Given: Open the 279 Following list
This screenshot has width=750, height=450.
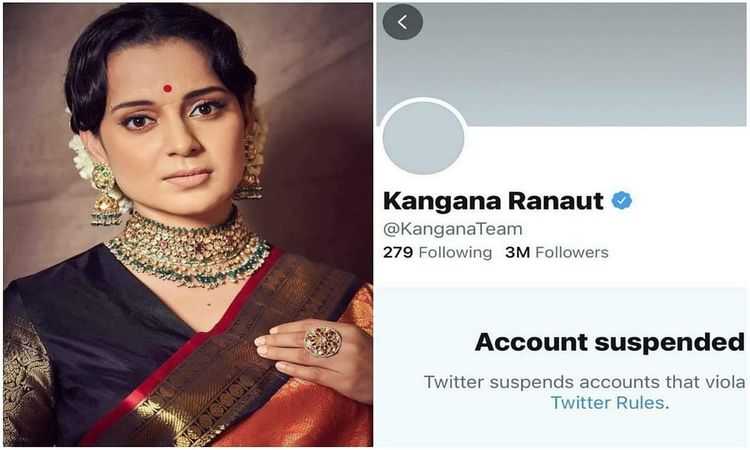Looking at the screenshot, I should 437,252.
